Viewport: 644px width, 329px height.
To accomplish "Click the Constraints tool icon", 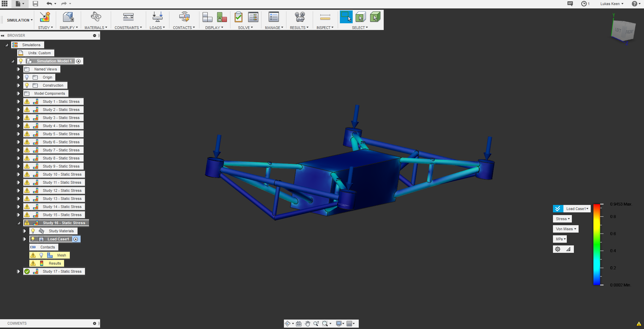I will [128, 17].
